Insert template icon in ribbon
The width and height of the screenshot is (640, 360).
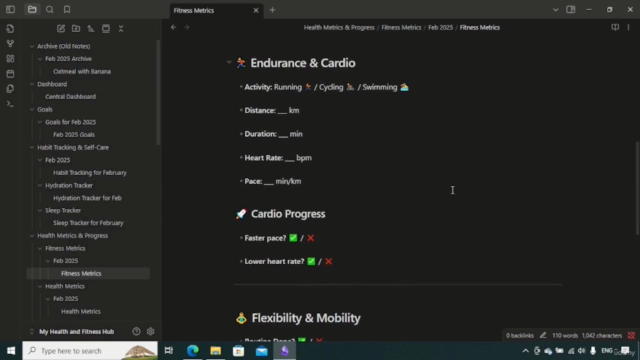point(10,89)
